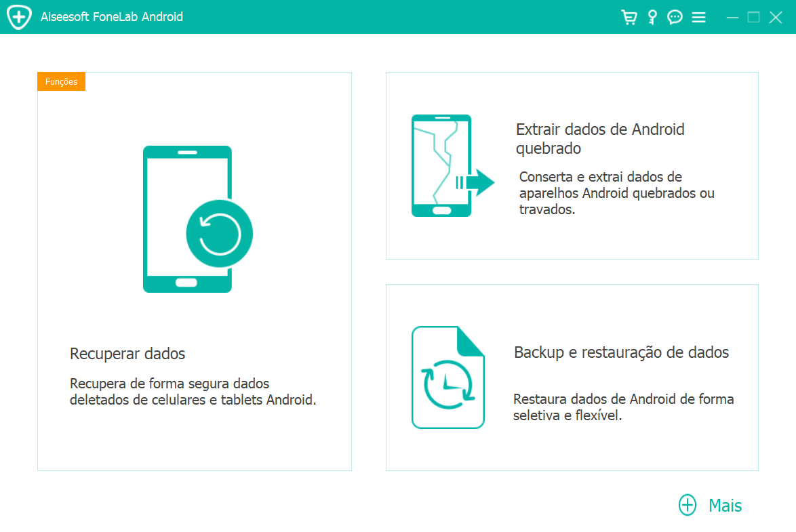The width and height of the screenshot is (796, 532).
Task: Open the feedback chat bubble icon
Action: click(675, 17)
